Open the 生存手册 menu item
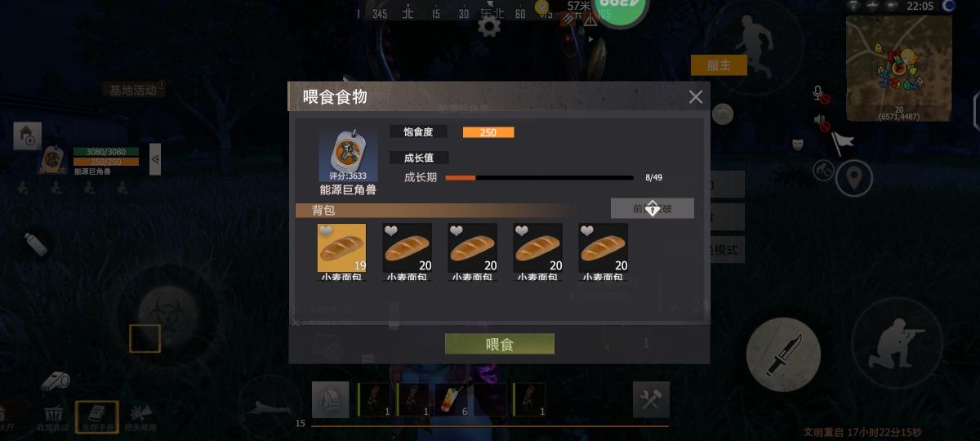The width and height of the screenshot is (980, 441). pos(97,416)
